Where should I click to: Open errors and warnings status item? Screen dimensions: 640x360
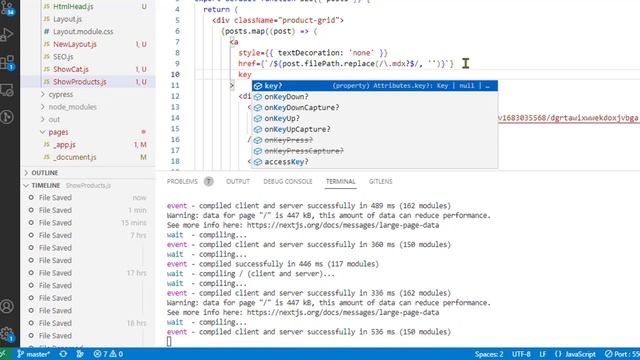tap(108, 354)
